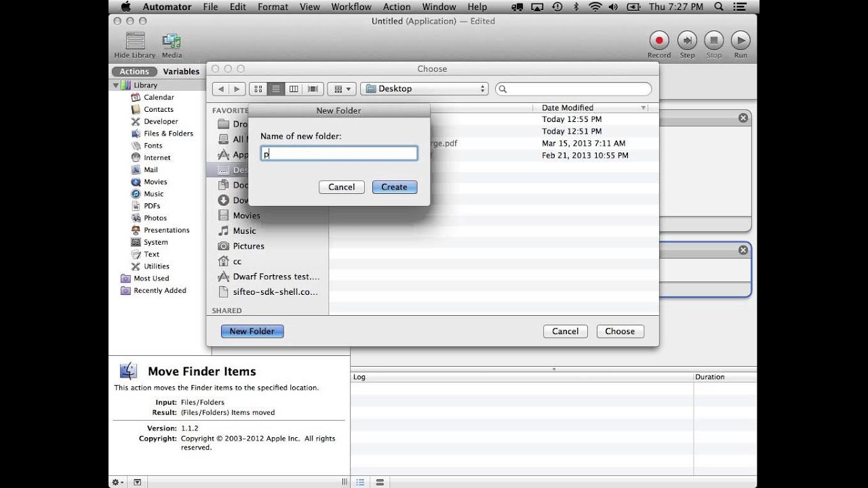
Task: Click Cancel in the Choose dialog
Action: click(x=565, y=331)
